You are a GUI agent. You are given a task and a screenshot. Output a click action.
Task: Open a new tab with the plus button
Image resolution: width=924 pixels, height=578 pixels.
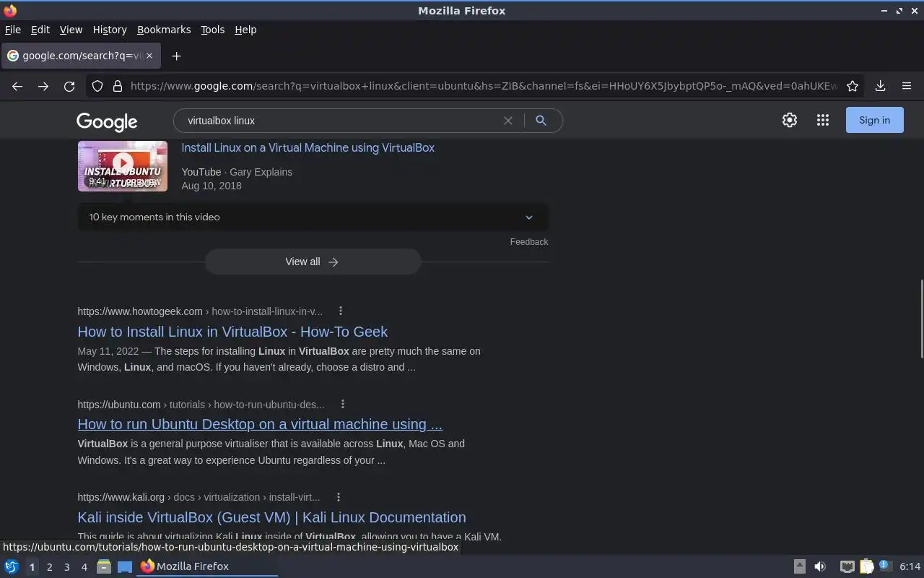(176, 56)
